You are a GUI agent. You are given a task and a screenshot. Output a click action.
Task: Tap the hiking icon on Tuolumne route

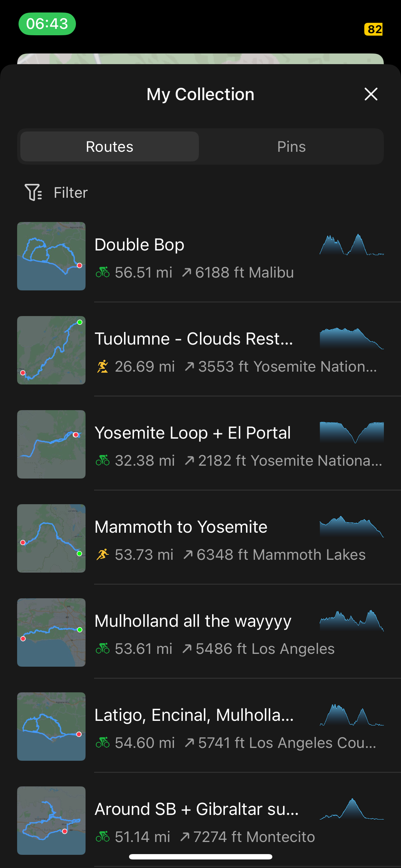tap(103, 367)
